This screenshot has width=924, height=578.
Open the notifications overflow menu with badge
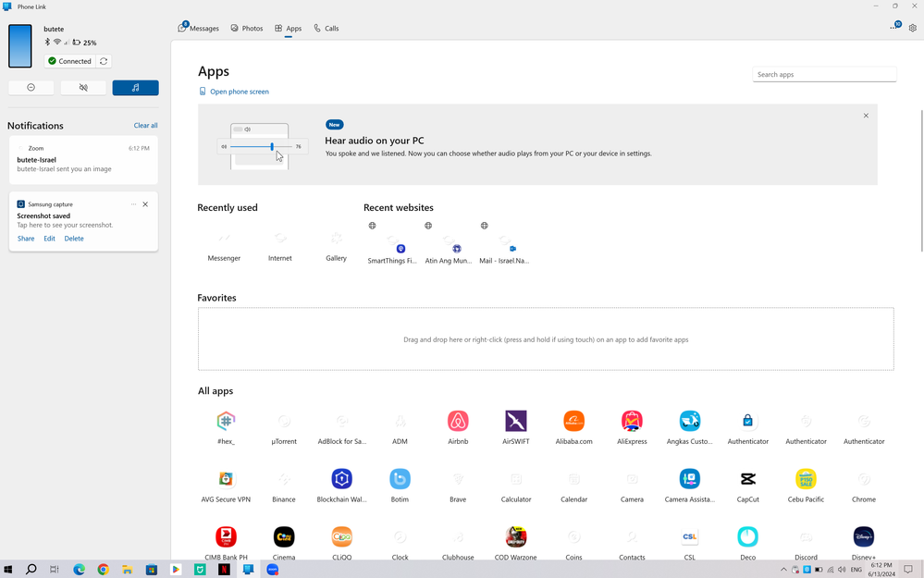tap(895, 27)
